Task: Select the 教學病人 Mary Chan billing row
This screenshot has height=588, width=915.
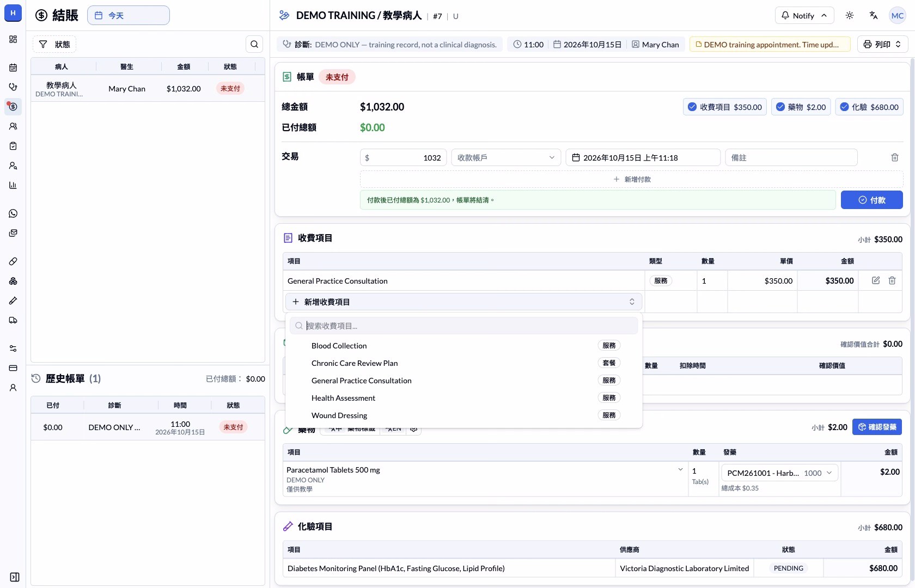Action: (x=148, y=88)
